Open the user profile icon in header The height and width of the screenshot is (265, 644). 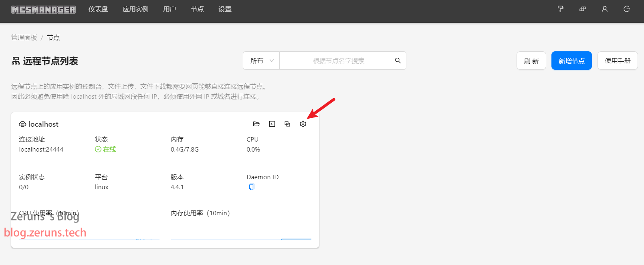pyautogui.click(x=605, y=9)
